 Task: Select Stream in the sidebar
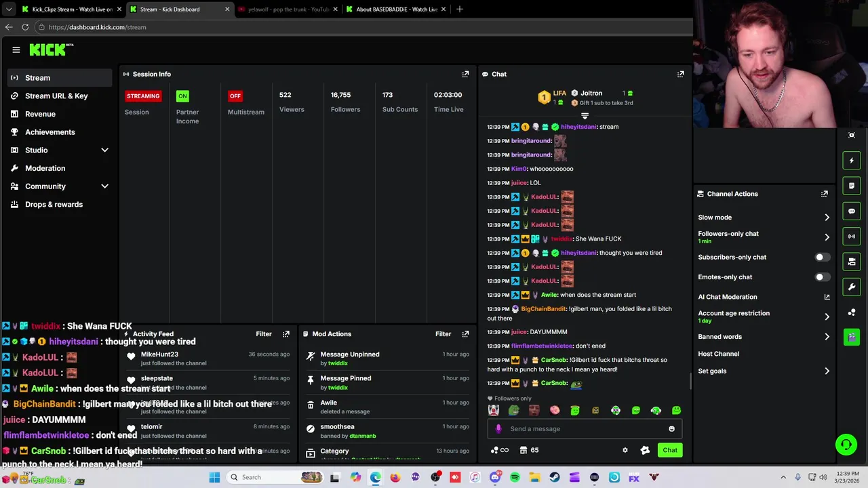point(60,78)
